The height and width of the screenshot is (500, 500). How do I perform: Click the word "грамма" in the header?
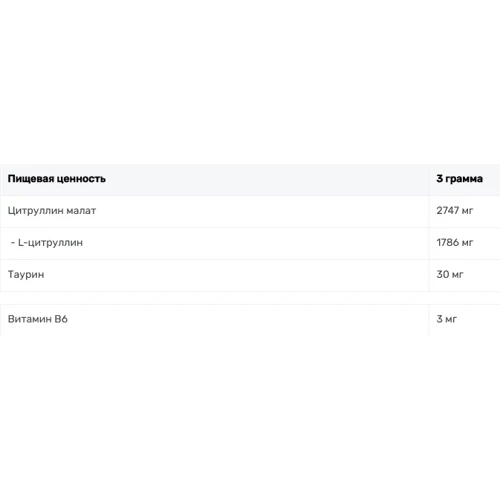[464, 179]
